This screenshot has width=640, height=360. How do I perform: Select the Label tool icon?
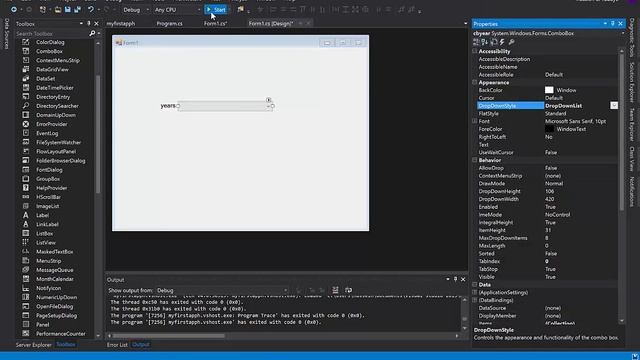(x=26, y=215)
